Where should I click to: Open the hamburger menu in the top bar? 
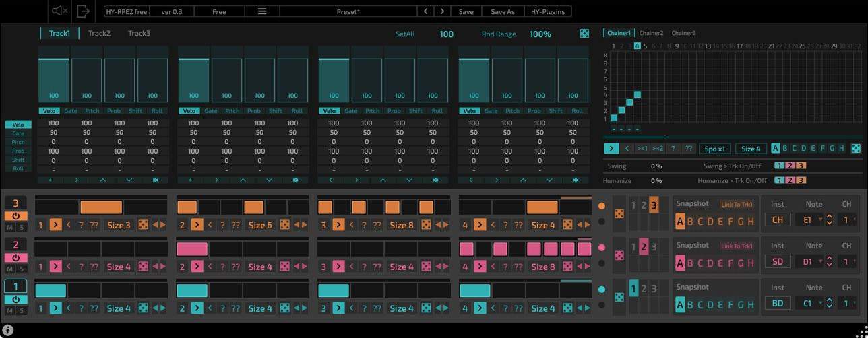261,11
